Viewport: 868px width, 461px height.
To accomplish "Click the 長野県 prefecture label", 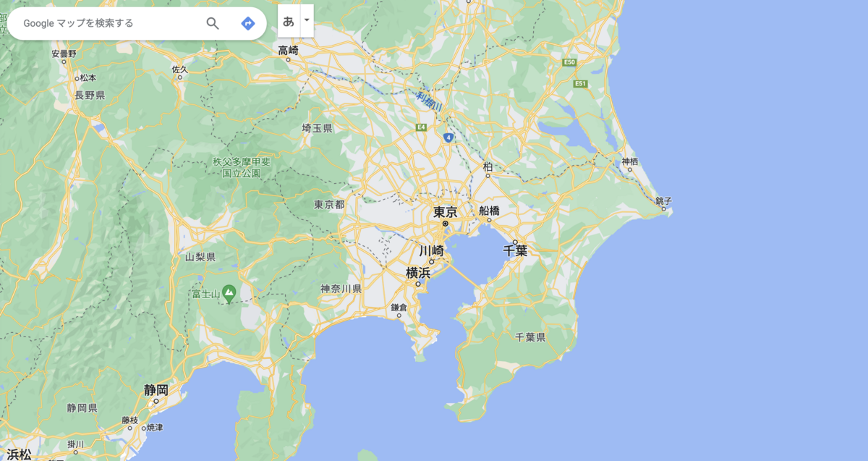I will click(x=90, y=95).
